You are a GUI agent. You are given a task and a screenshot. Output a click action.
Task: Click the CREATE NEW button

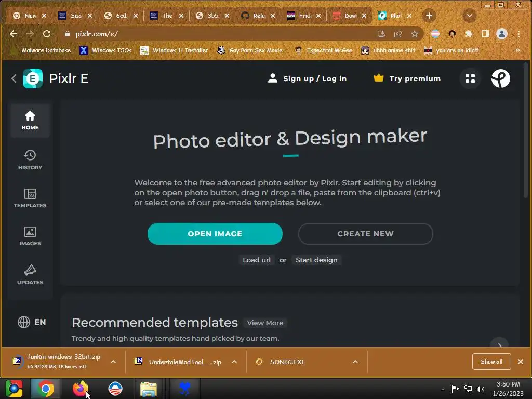coord(365,234)
